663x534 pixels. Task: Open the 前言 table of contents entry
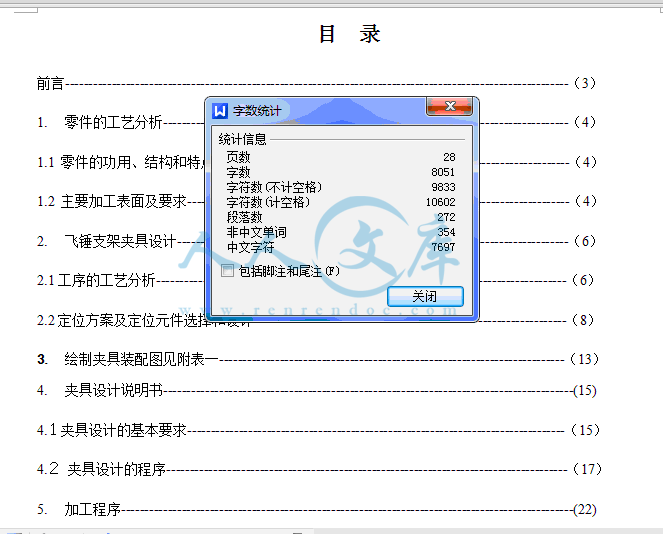click(51, 83)
